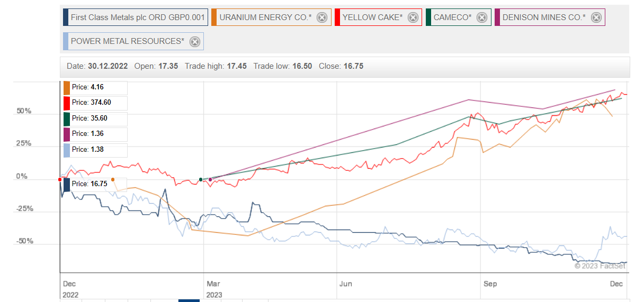The image size is (644, 302).
Task: Click the CAMECO* legend label
Action: (452, 17)
